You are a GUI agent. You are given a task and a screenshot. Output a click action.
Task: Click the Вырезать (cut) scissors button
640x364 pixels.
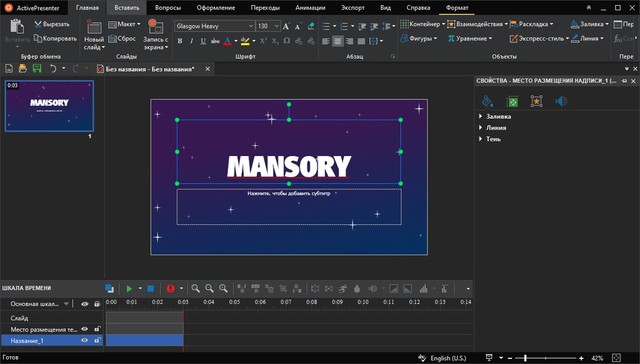pyautogui.click(x=52, y=24)
